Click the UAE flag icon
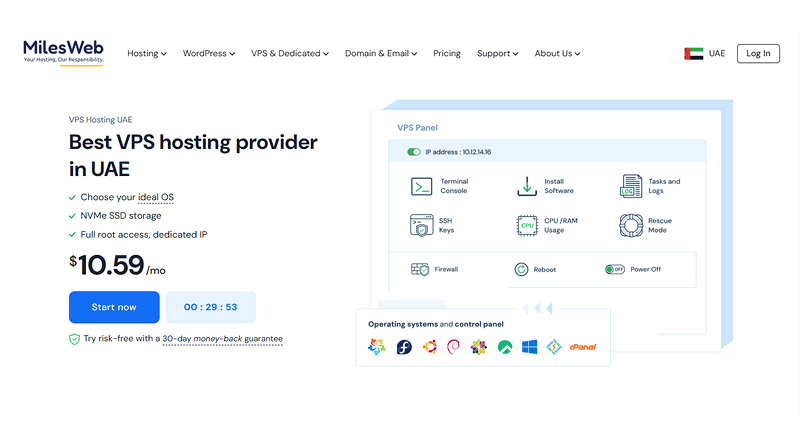This screenshot has height=445, width=800. (693, 54)
